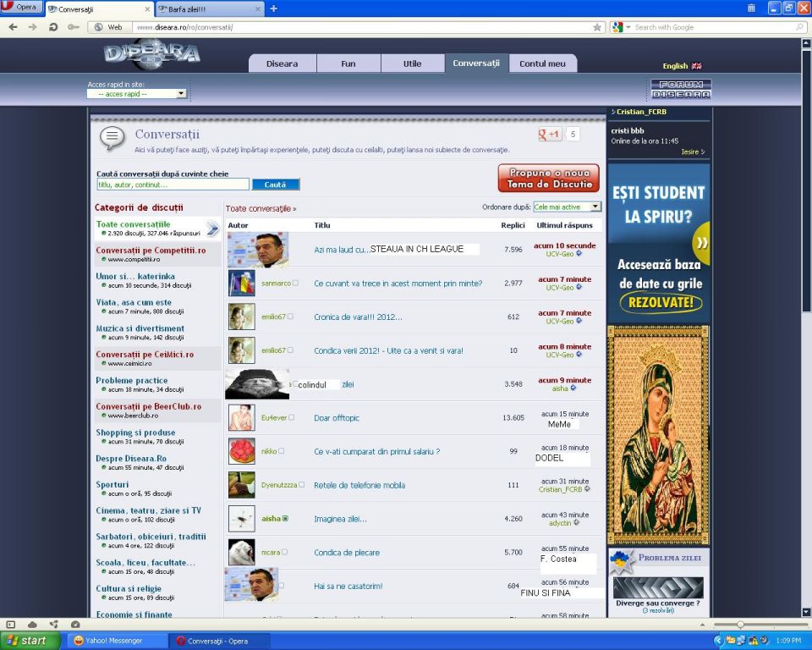This screenshot has height=650, width=812.
Task: Toggle status box beside emilio67 in Condica verii row
Action: (290, 350)
